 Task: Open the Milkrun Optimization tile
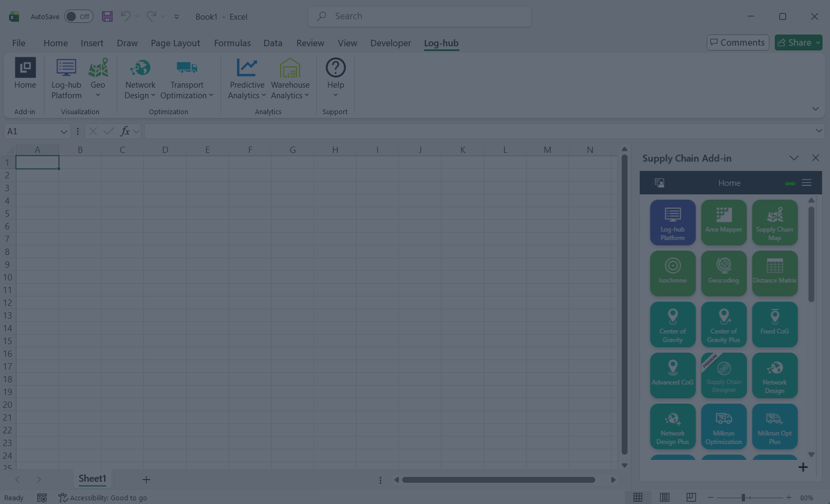click(x=724, y=426)
